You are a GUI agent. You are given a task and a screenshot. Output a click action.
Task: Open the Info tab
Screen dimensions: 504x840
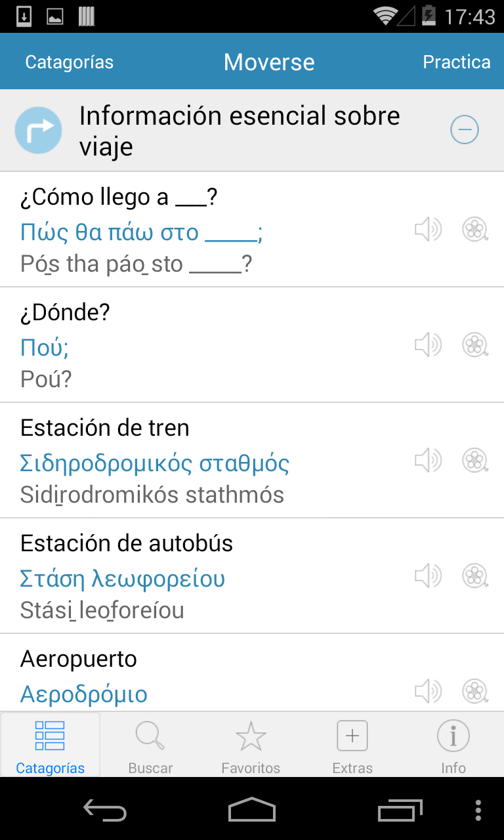pos(453,745)
